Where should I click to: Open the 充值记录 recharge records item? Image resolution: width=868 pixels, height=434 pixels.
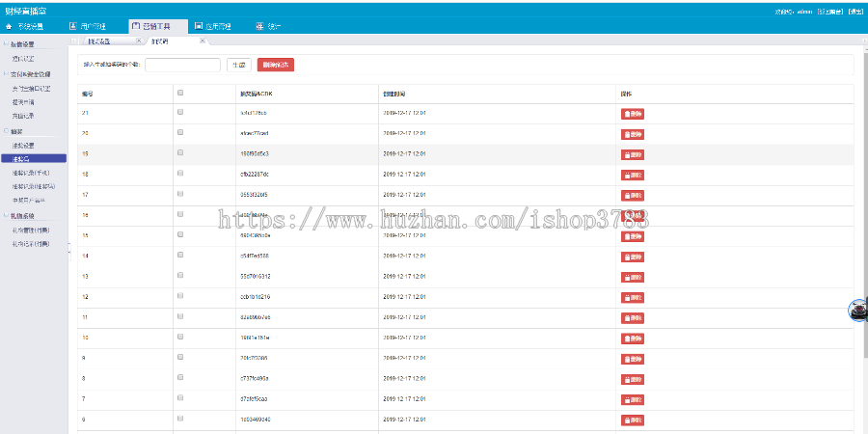point(23,117)
